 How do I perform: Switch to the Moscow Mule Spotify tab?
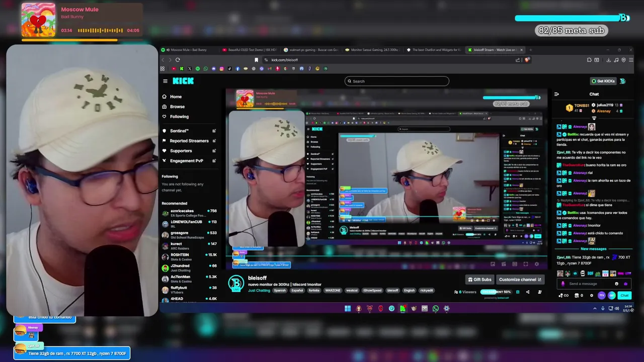click(x=189, y=50)
